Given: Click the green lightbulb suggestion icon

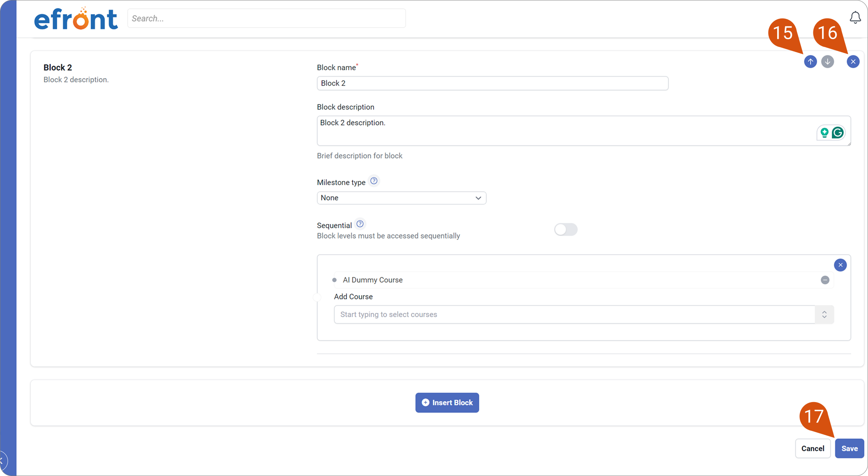Looking at the screenshot, I should (824, 133).
